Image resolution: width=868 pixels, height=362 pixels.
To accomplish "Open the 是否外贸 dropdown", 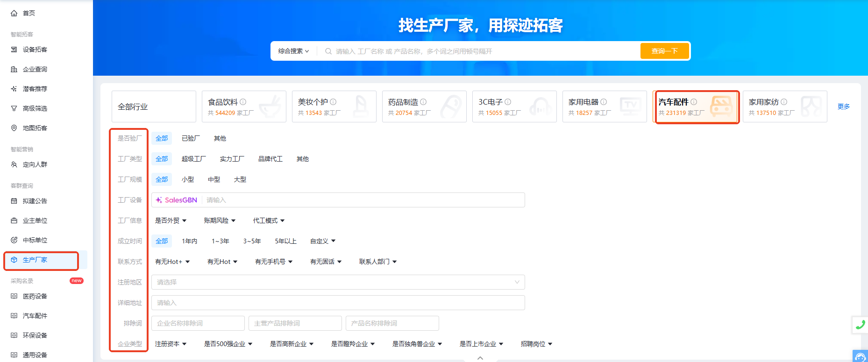I will (x=171, y=220).
